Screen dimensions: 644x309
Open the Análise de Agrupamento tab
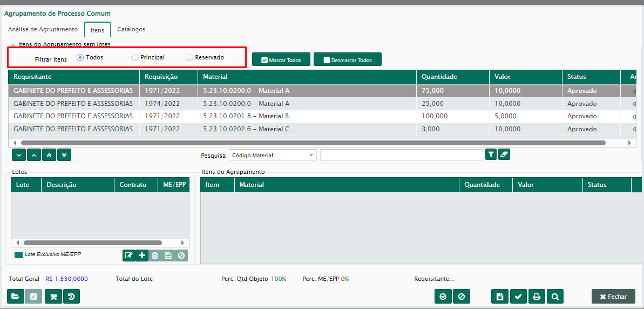43,29
